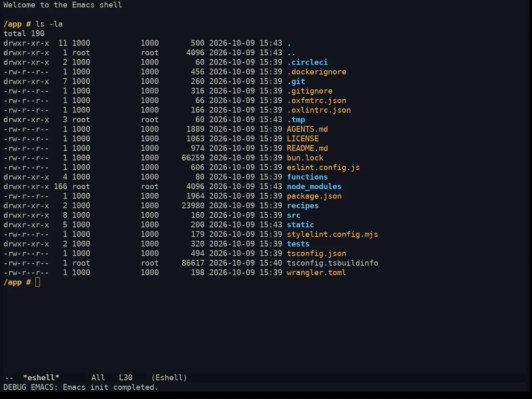This screenshot has width=532, height=399.
Task: Click the L30 line number indicator
Action: tap(126, 378)
